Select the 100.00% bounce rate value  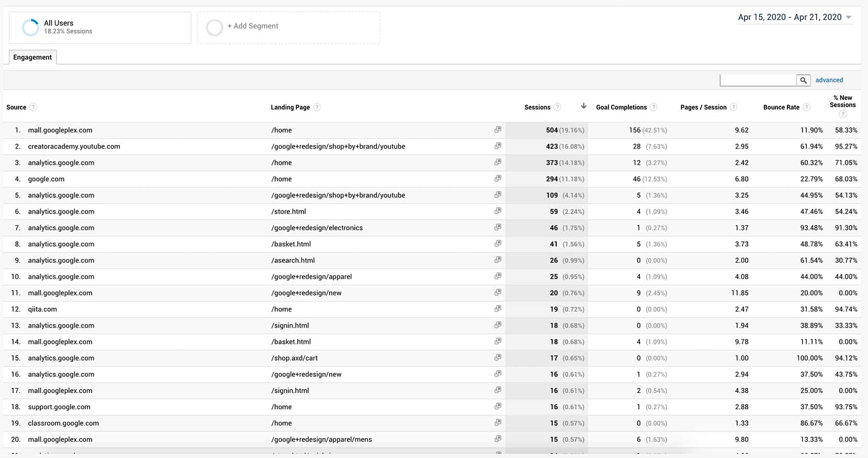809,358
